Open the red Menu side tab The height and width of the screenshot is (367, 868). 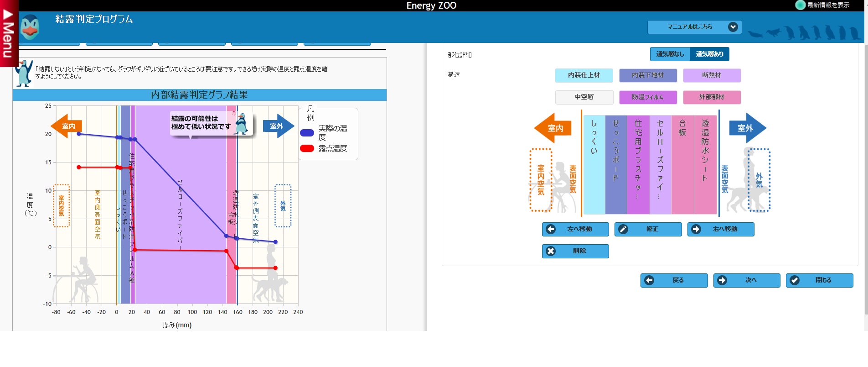[9, 33]
